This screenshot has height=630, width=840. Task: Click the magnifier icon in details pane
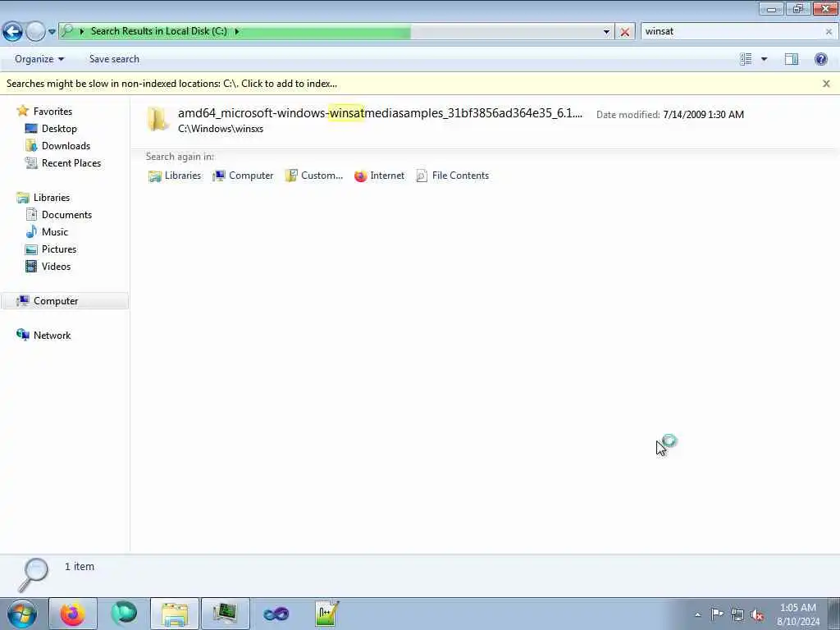(x=33, y=575)
